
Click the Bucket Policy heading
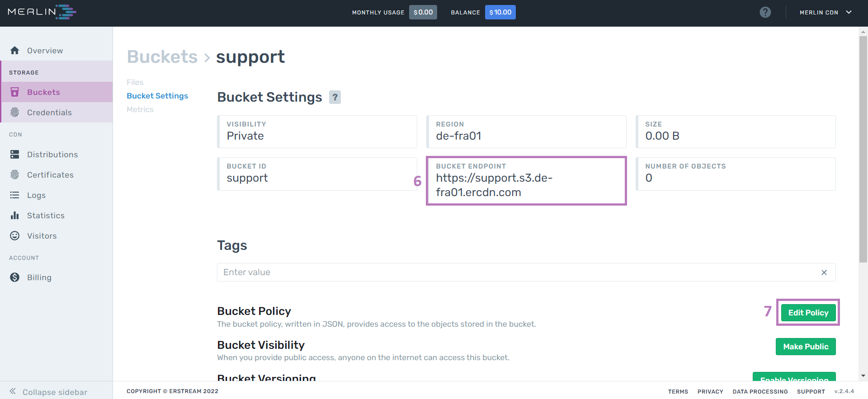(254, 311)
